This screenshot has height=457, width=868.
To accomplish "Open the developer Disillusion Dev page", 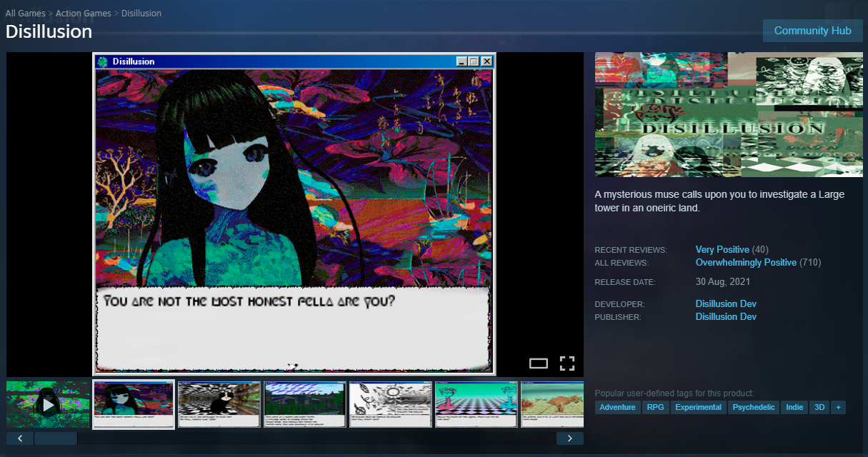I will click(726, 304).
